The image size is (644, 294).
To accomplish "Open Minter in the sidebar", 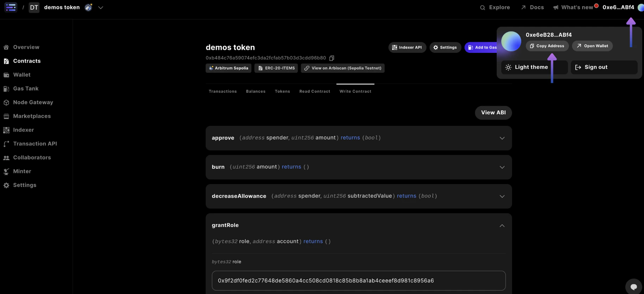I will tap(22, 171).
